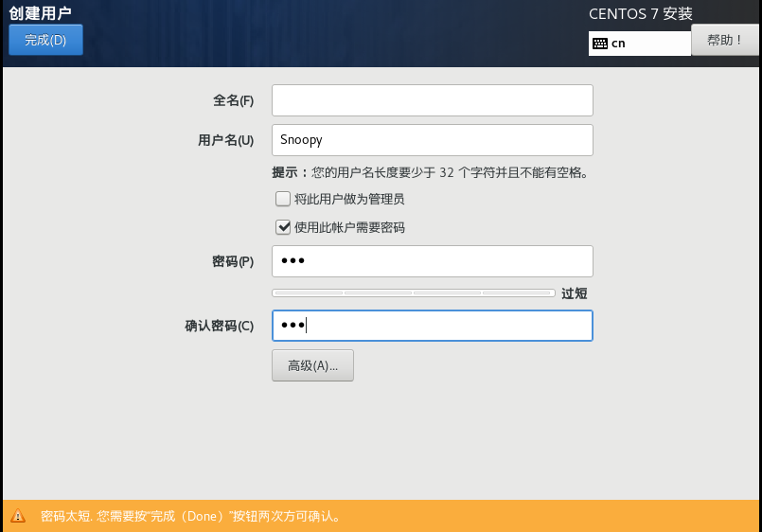Enable 将此用户做为管理员 checkbox
This screenshot has height=532, width=762.
point(283,199)
